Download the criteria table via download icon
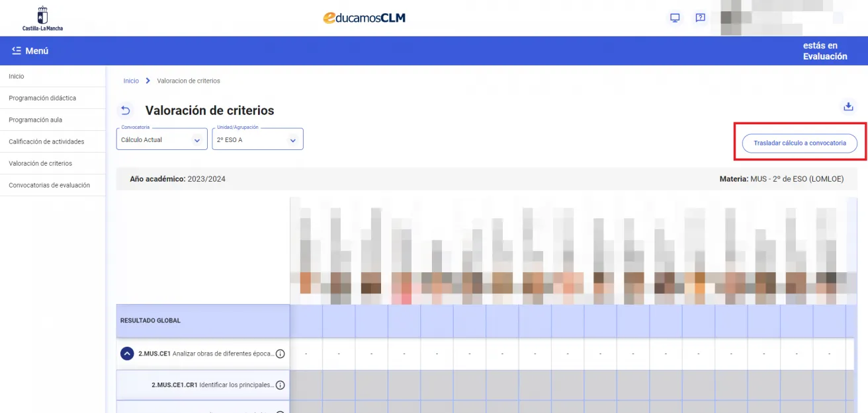 coord(847,106)
